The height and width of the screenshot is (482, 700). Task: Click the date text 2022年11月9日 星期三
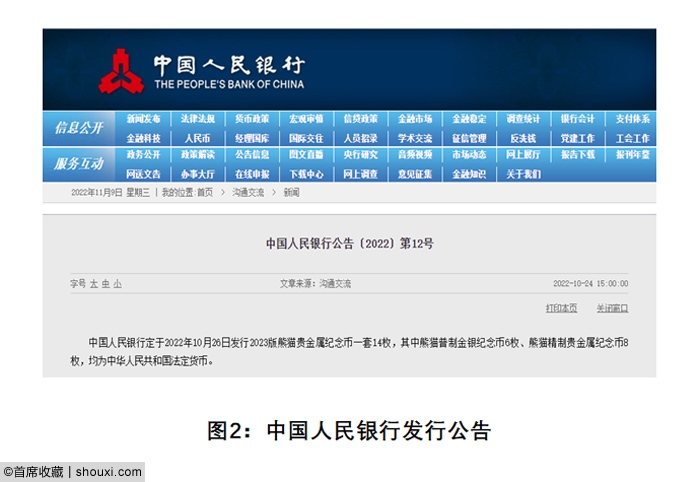[x=110, y=193]
